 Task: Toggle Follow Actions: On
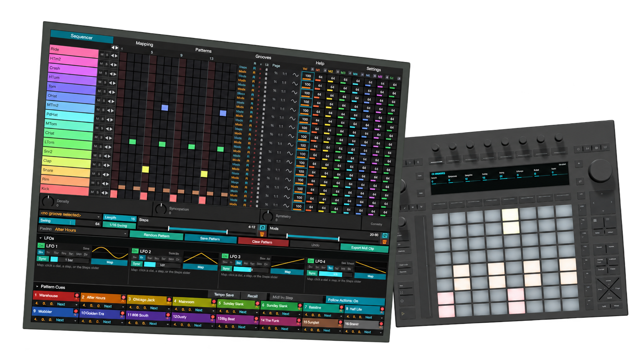[x=355, y=301]
